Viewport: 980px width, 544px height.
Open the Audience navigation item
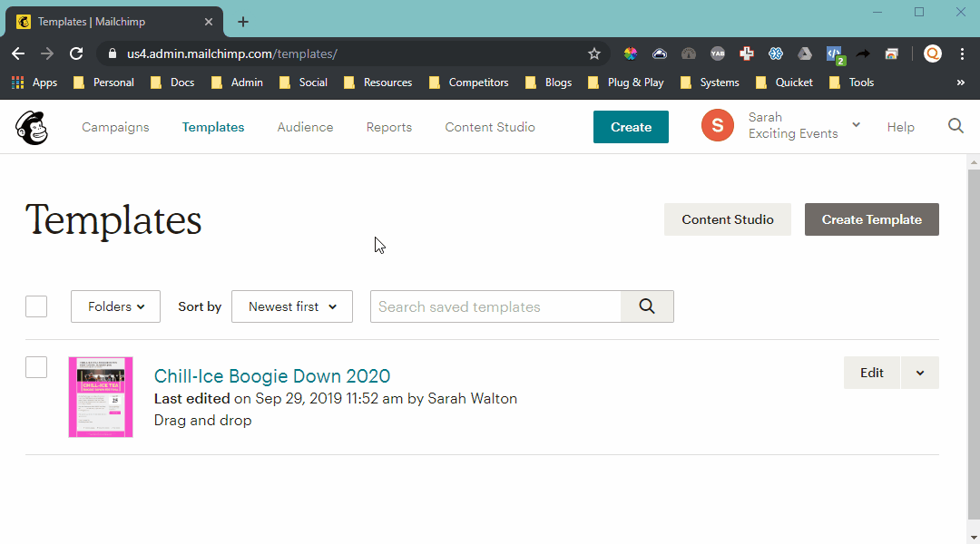(x=305, y=127)
